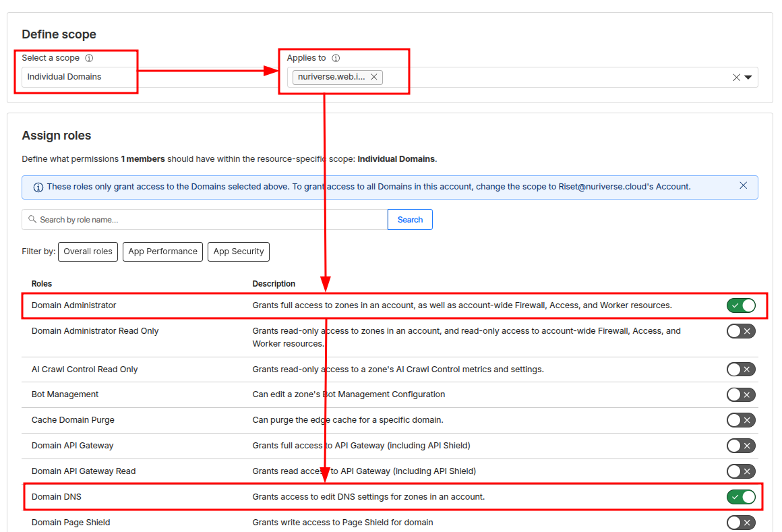This screenshot has width=782, height=532.
Task: Turn off the Domain DNS role toggle
Action: click(741, 497)
